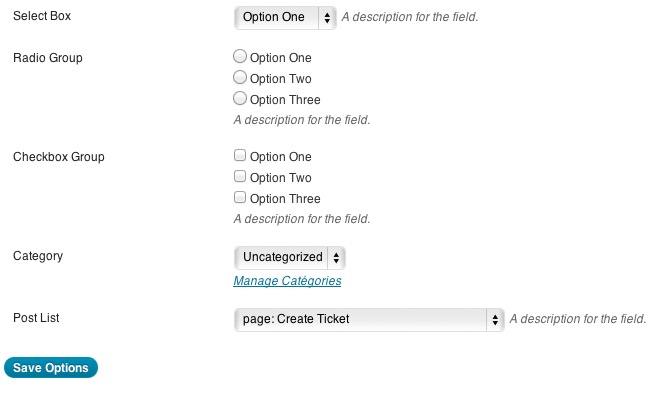The width and height of the screenshot is (657, 396).
Task: Click the Category field label
Action: [x=38, y=256]
